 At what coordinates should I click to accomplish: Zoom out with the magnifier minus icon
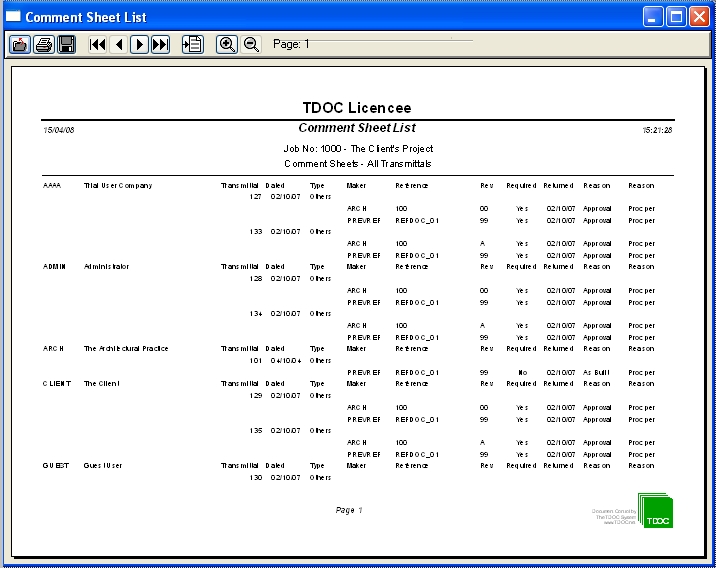click(x=251, y=44)
